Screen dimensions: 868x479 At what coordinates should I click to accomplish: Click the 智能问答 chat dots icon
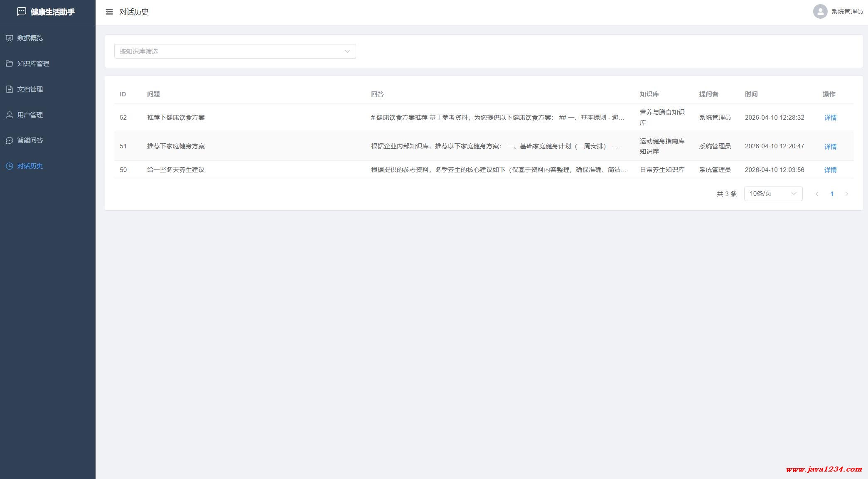pos(9,140)
